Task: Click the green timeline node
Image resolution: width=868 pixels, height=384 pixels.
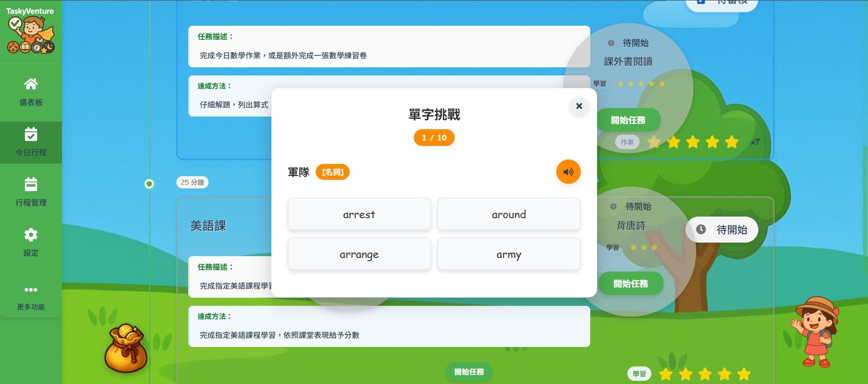Action: point(149,184)
